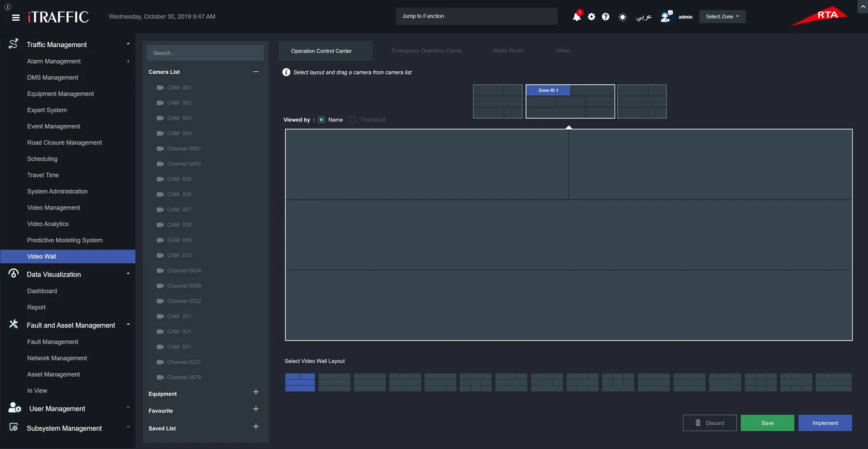Expand the Alarm Management submenu
Viewport: 868px width, 449px height.
tap(128, 61)
